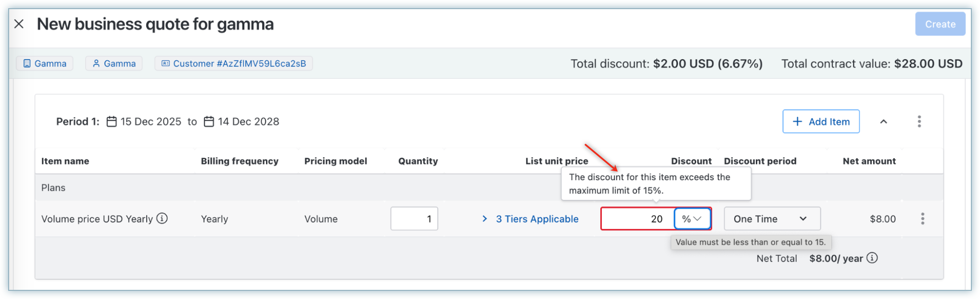Image resolution: width=980 pixels, height=299 pixels.
Task: Click the info icon beside Volume price USD Yearly
Action: [x=163, y=219]
